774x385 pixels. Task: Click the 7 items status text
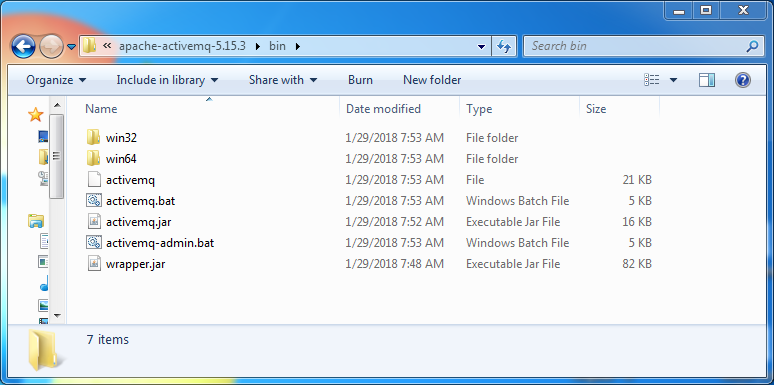coord(108,340)
